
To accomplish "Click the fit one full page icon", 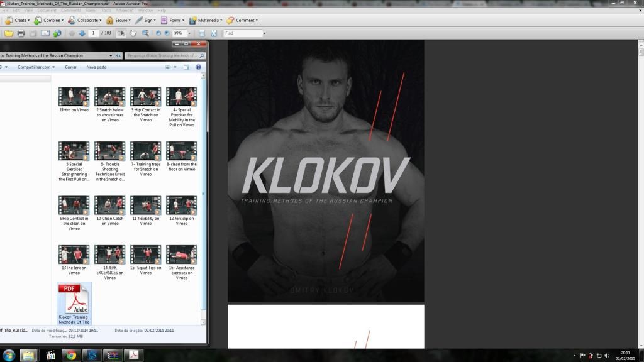I will click(x=214, y=33).
